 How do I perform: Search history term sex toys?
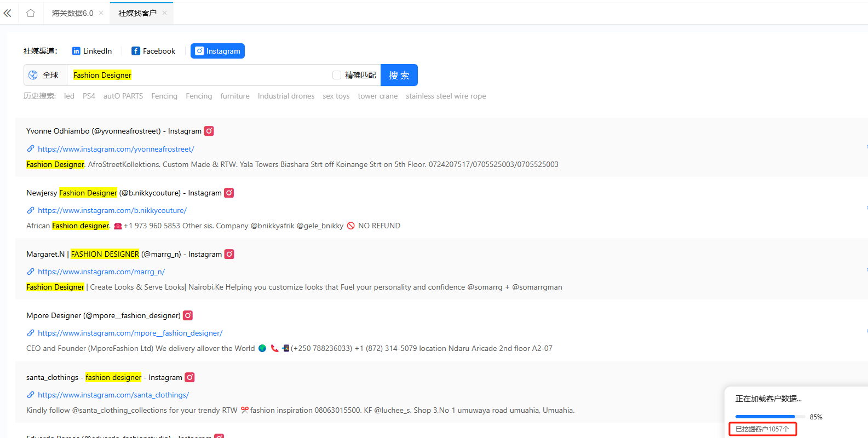click(x=336, y=96)
